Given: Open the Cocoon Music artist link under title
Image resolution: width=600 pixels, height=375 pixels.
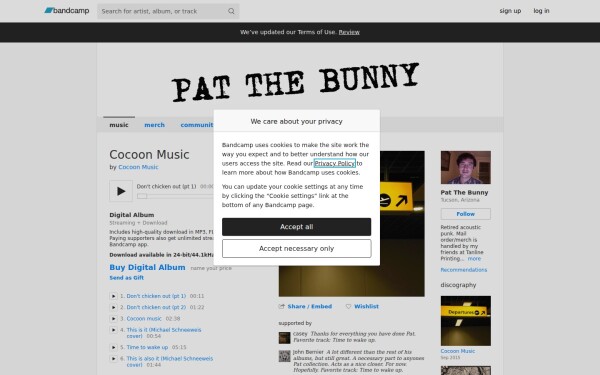Looking at the screenshot, I should coord(138,167).
